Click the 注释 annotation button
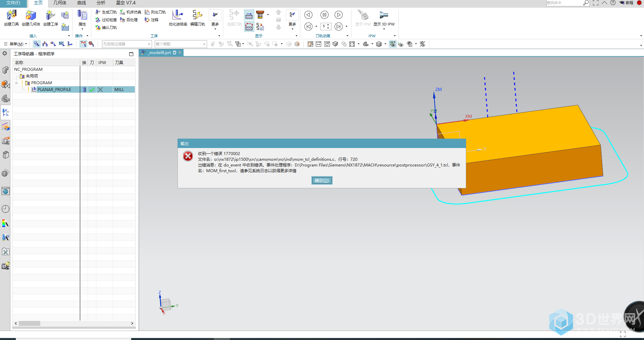Image resolution: width=644 pixels, height=340 pixels. tap(152, 20)
